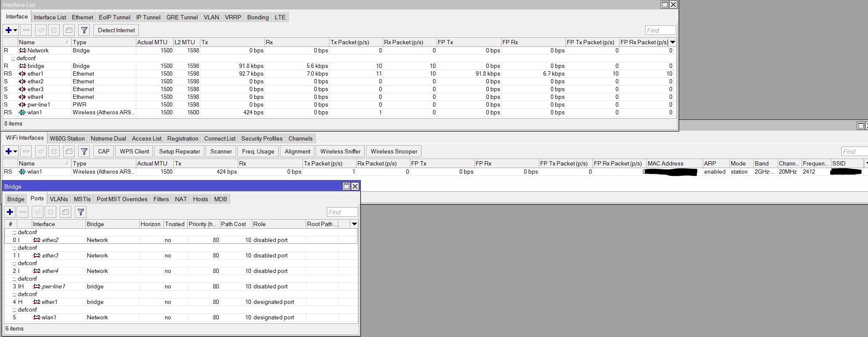Click the comment icon in Interface List toolbar
This screenshot has width=868, height=337.
pyautogui.click(x=69, y=30)
